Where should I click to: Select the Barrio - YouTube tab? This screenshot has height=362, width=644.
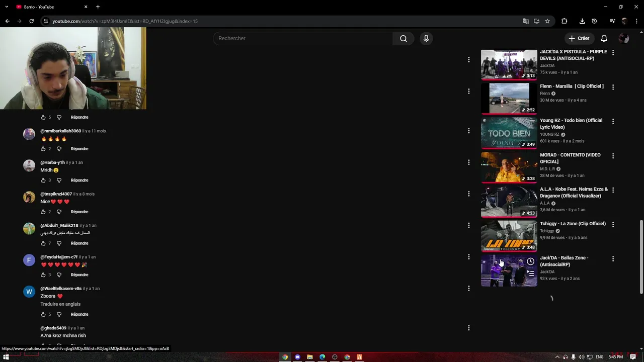click(52, 7)
